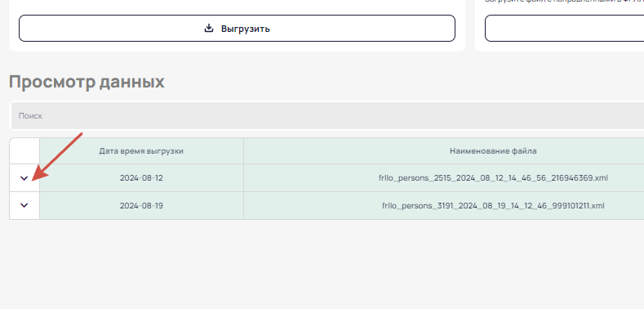Click the truncated description text in the right card
Image resolution: width=644 pixels, height=309 pixels.
point(564,2)
